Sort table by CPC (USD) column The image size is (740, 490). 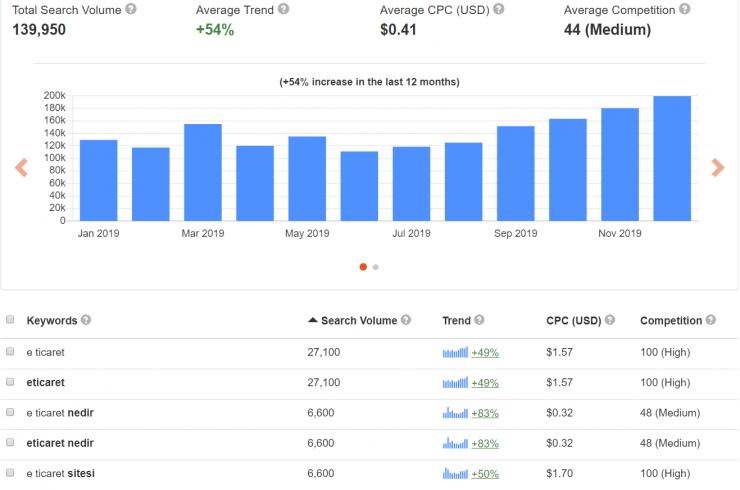coord(573,321)
